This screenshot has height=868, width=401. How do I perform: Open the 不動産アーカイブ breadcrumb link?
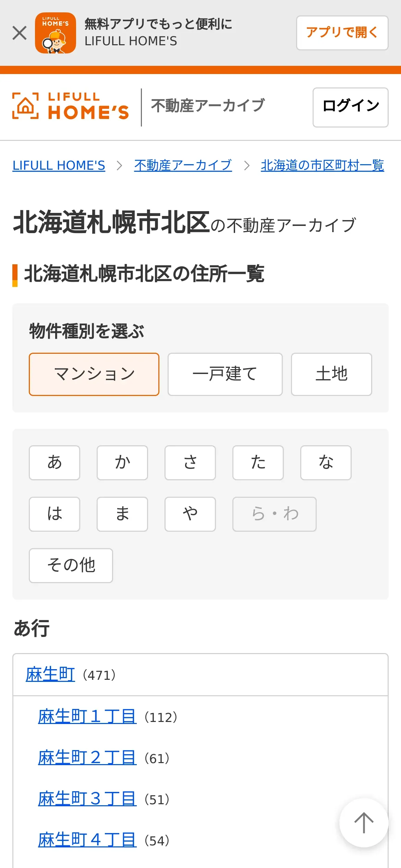coord(183,166)
